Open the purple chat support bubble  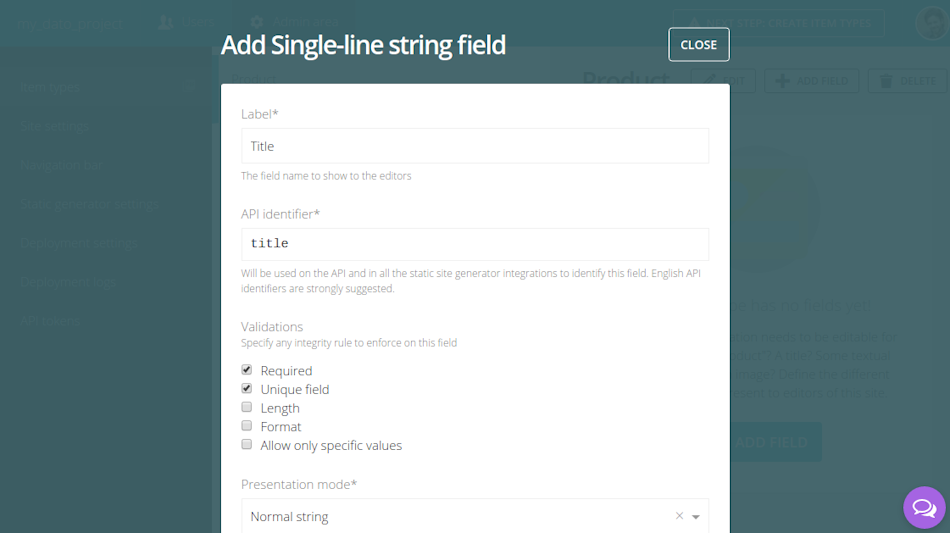(924, 508)
